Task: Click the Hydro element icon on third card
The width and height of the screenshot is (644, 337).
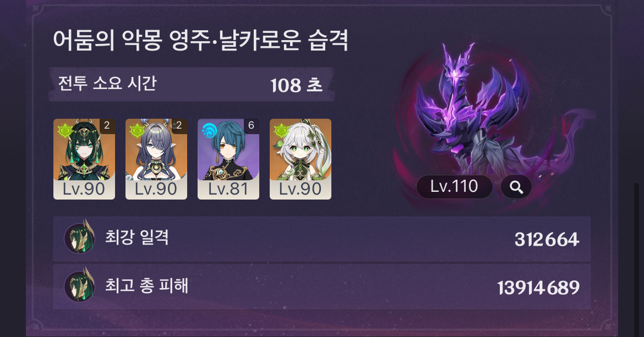Action: point(209,131)
